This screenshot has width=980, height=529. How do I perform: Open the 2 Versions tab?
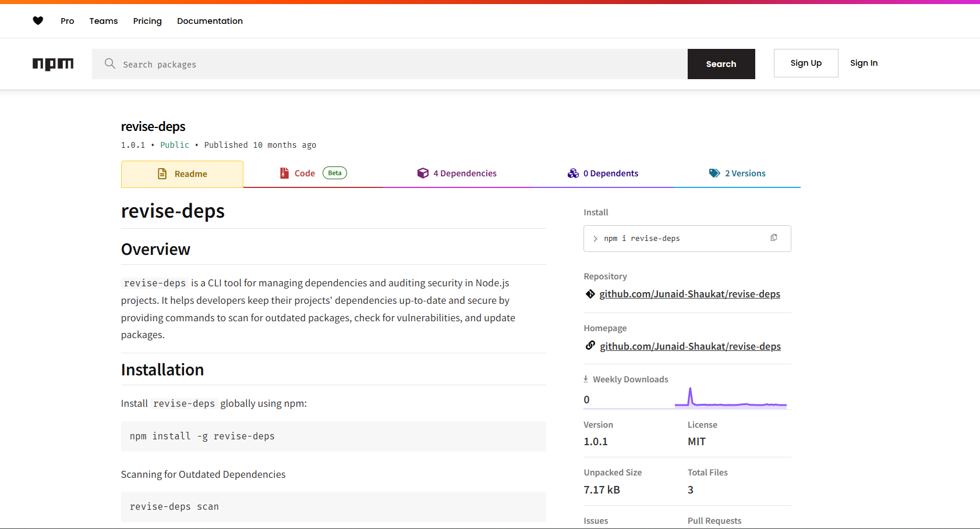745,173
